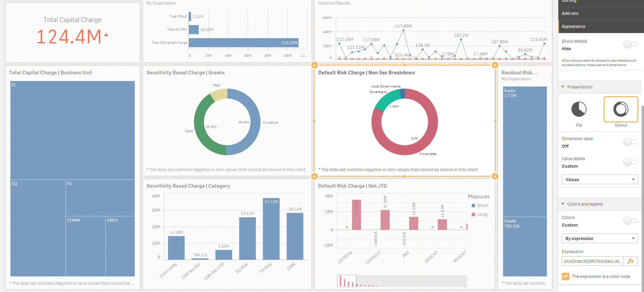This screenshot has width=644, height=292.
Task: Open the Values dropdown
Action: coord(600,180)
